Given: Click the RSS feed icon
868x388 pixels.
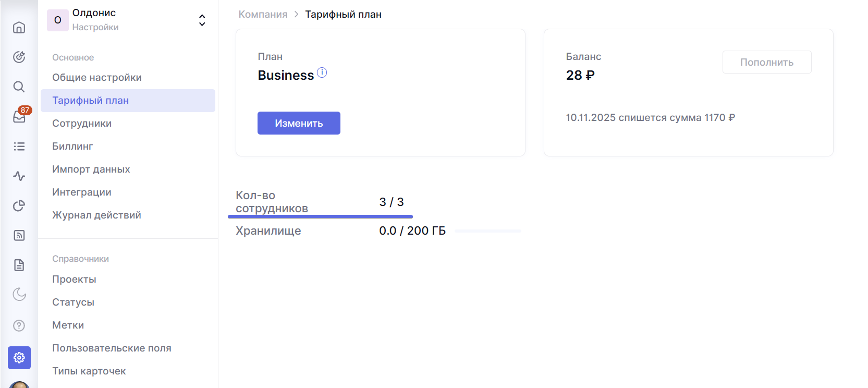Looking at the screenshot, I should pos(19,236).
